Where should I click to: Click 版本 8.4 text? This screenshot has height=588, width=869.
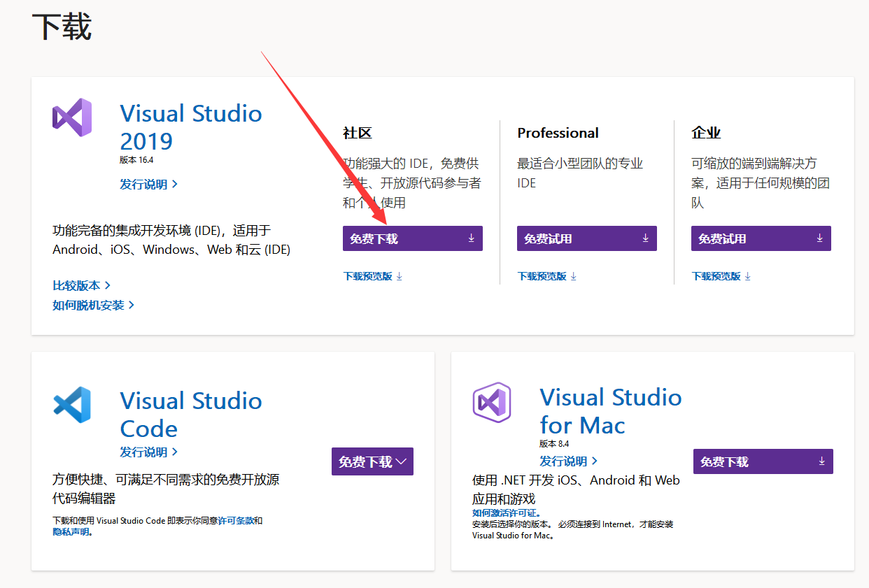(553, 444)
